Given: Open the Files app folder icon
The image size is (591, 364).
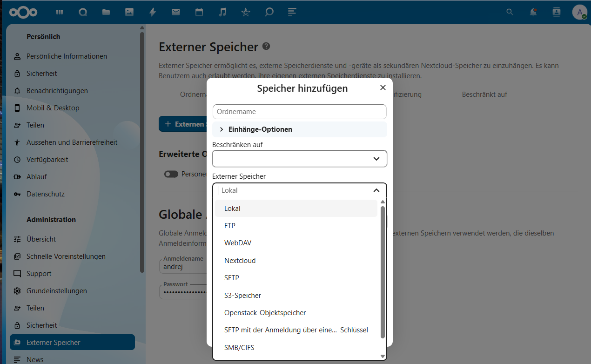Looking at the screenshot, I should (x=106, y=13).
